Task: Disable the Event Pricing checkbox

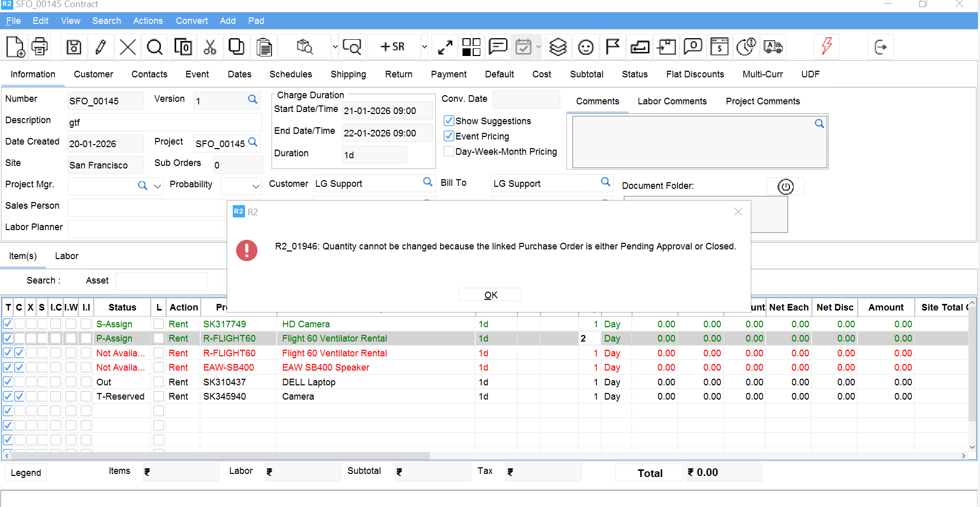Action: 449,136
